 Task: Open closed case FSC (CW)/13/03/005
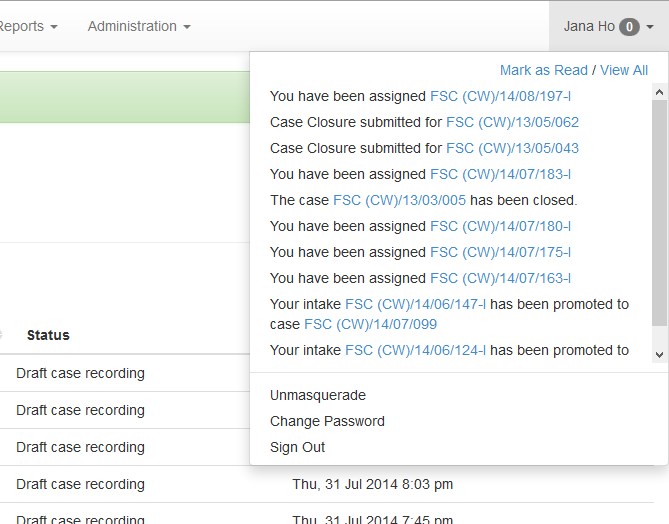[x=399, y=200]
